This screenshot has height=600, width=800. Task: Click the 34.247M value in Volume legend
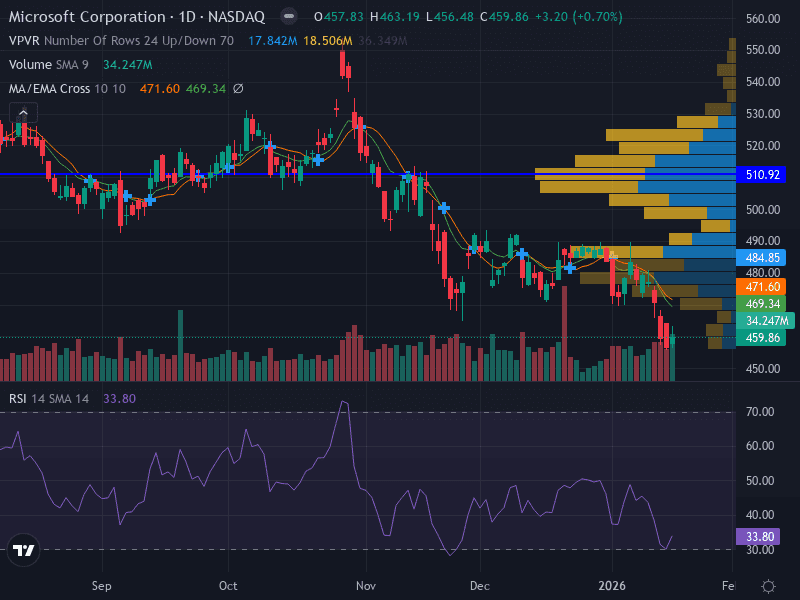128,65
